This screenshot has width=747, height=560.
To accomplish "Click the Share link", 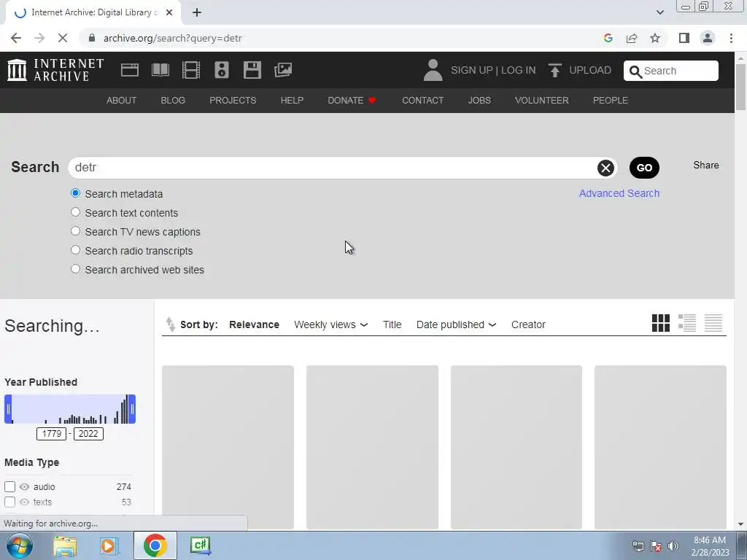I will (x=706, y=166).
